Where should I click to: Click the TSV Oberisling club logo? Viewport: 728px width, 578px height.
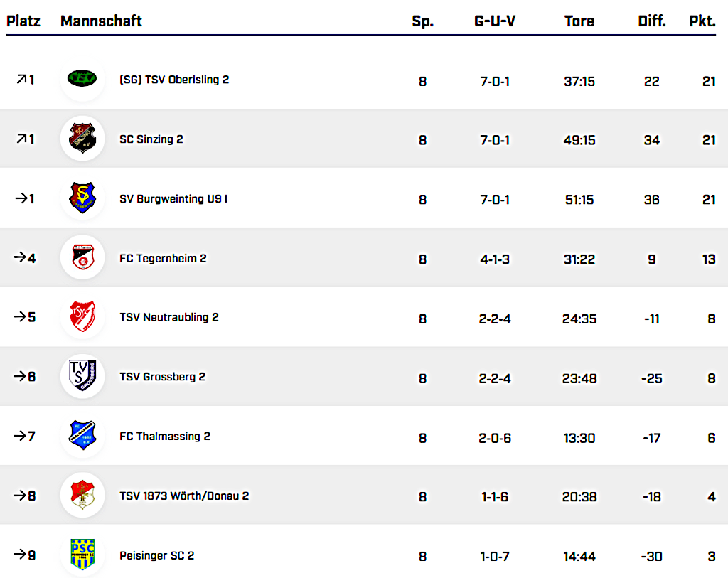coord(82,80)
